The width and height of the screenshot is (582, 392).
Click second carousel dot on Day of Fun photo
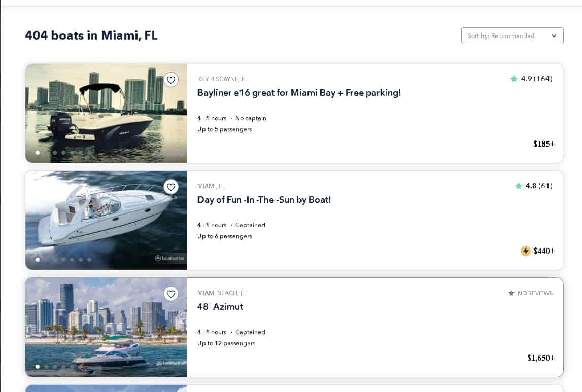click(46, 260)
